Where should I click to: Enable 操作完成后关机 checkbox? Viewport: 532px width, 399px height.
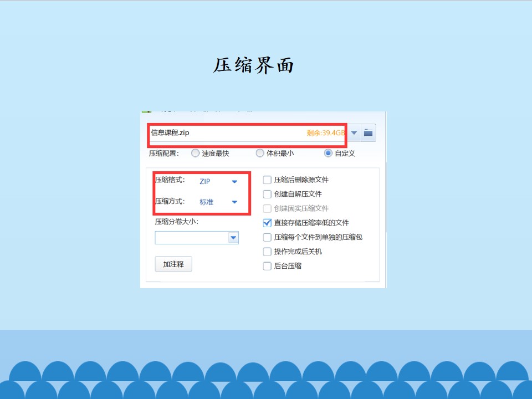point(267,252)
